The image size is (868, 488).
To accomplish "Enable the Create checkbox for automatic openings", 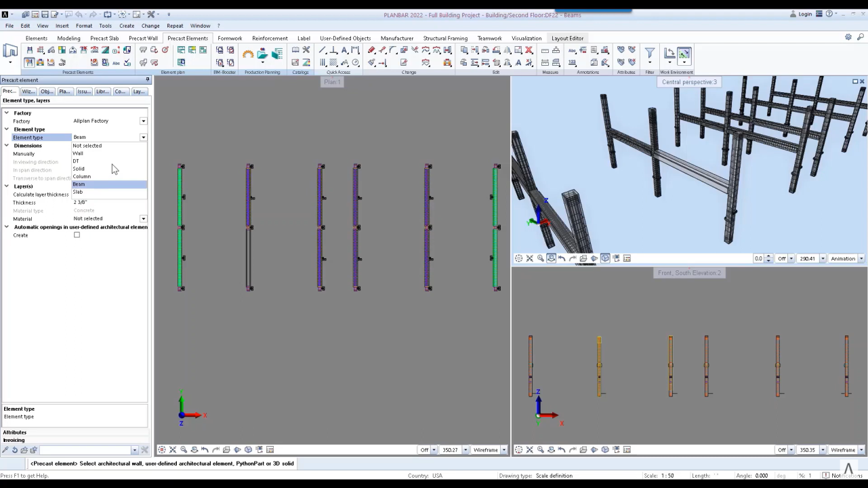I will 77,235.
